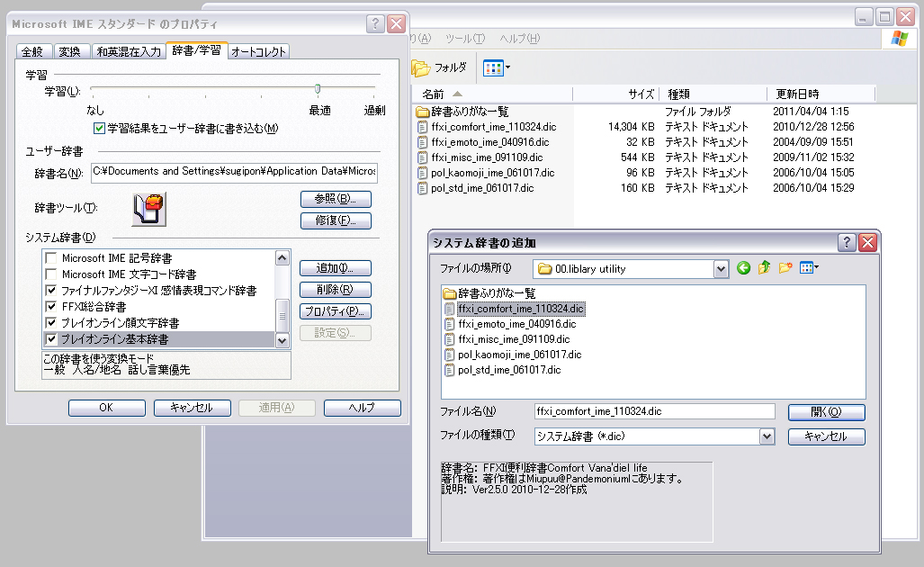Click プロパティ(P)... button

(x=336, y=311)
